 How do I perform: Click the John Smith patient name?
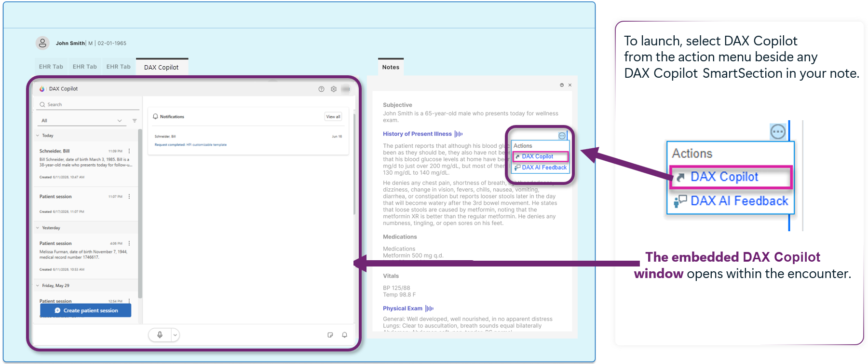tap(70, 43)
